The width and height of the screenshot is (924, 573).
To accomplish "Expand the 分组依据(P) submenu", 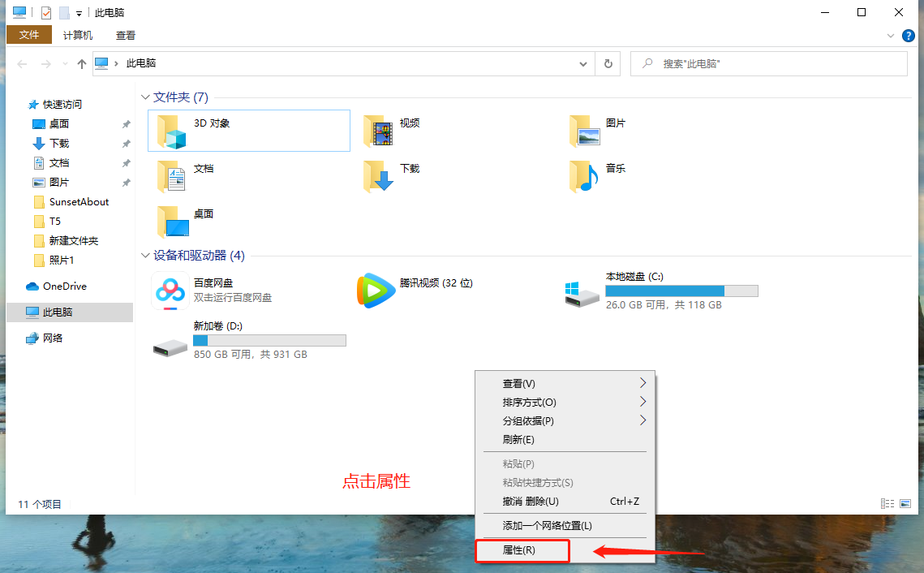I will pos(565,421).
